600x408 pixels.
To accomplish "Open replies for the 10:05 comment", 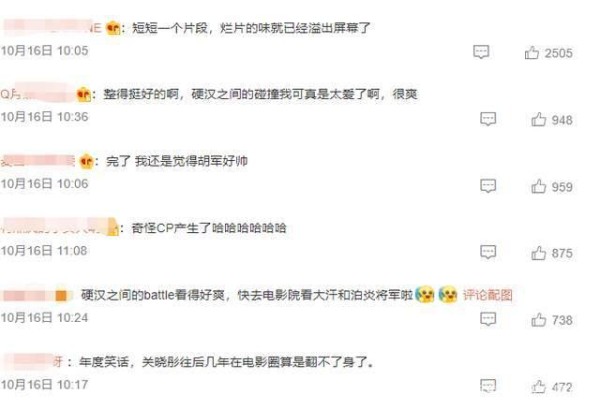I will 481,52.
